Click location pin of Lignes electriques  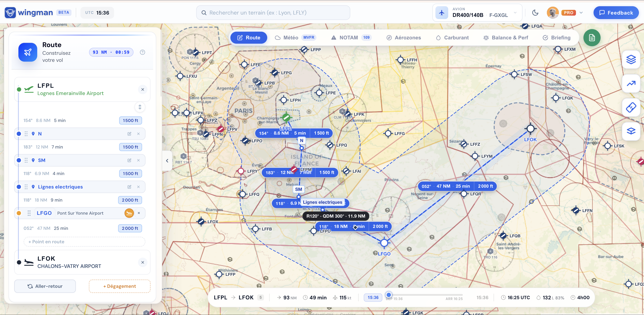33,187
